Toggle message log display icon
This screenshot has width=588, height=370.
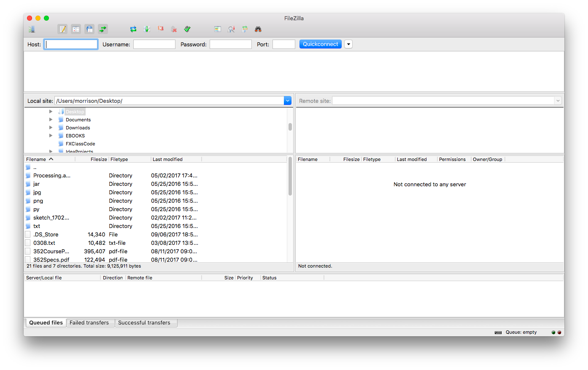pyautogui.click(x=62, y=29)
